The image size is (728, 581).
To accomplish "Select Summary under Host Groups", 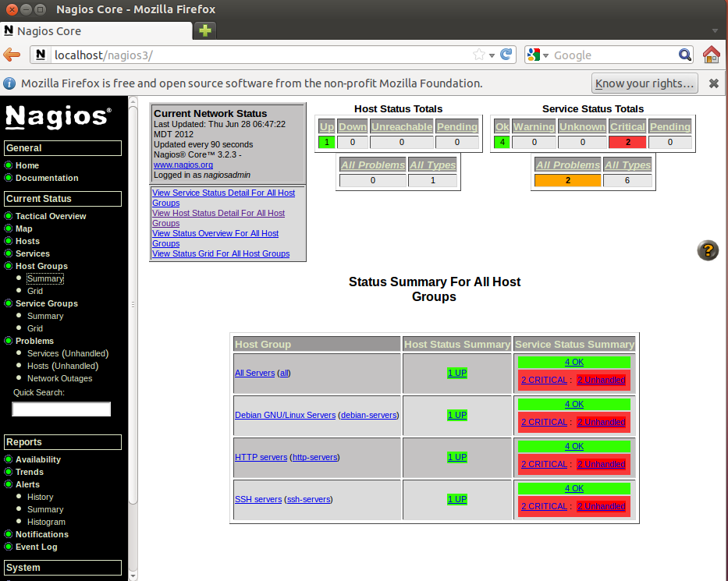I will point(45,278).
